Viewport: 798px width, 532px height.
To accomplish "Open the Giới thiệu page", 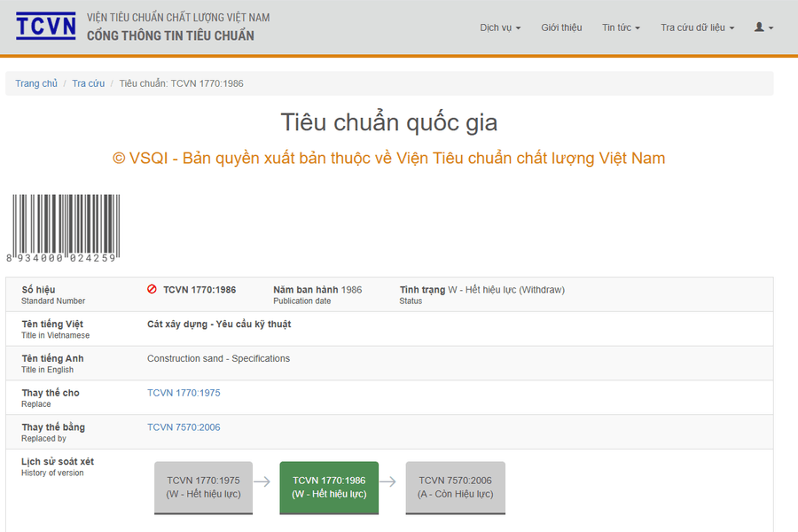I will [x=561, y=27].
